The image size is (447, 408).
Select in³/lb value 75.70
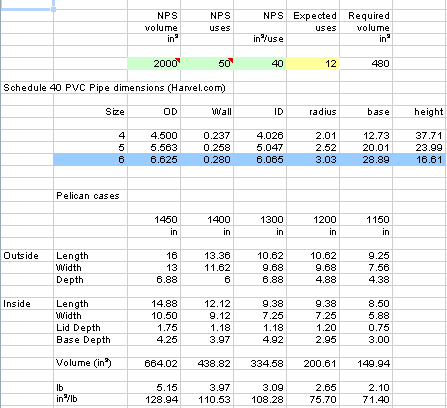point(323,399)
